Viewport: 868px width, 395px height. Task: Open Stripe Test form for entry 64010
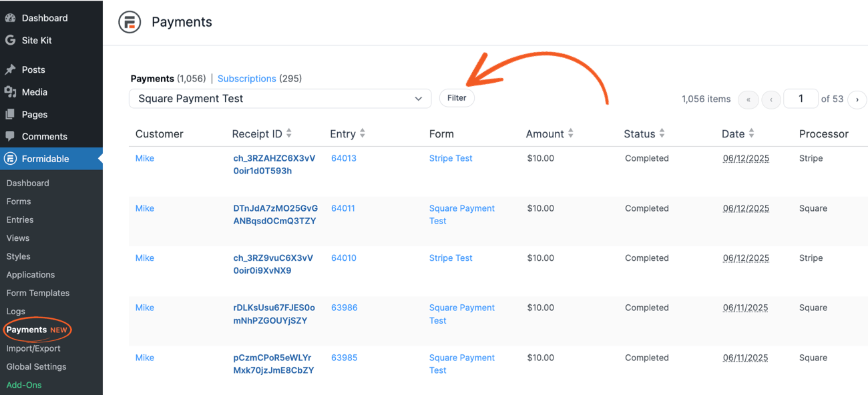coord(451,258)
